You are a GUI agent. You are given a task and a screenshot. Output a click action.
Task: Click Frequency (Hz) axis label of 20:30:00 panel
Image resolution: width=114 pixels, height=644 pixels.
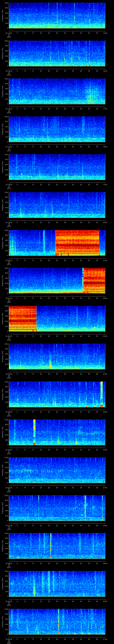pyautogui.click(x=3, y=621)
